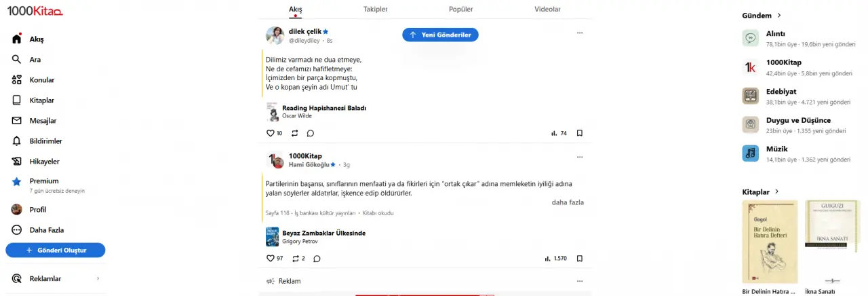Repost the Beyaz Zambaklar Ülkesinde quote
868x296 pixels.
pyautogui.click(x=296, y=259)
